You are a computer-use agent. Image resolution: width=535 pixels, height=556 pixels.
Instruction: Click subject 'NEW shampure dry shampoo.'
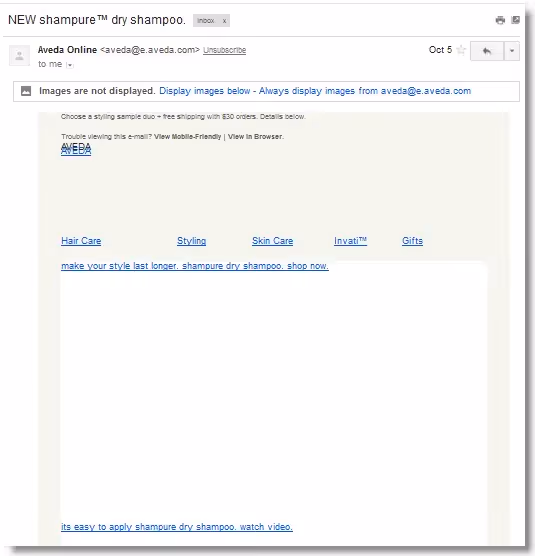97,20
